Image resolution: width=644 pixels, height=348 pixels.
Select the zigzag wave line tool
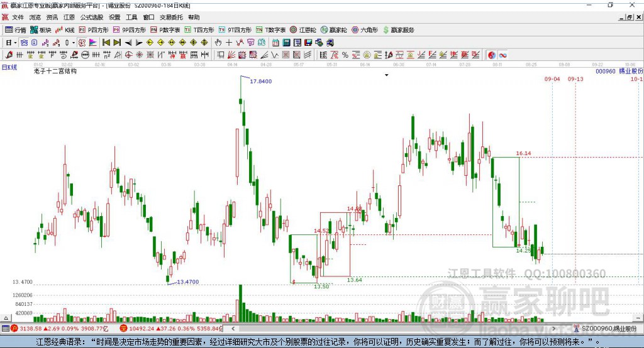point(274,55)
